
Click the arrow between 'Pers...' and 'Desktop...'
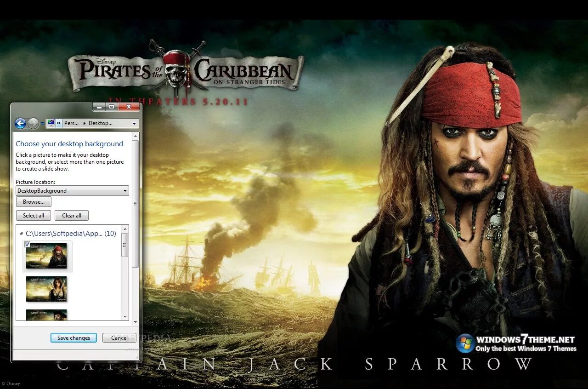tap(84, 123)
